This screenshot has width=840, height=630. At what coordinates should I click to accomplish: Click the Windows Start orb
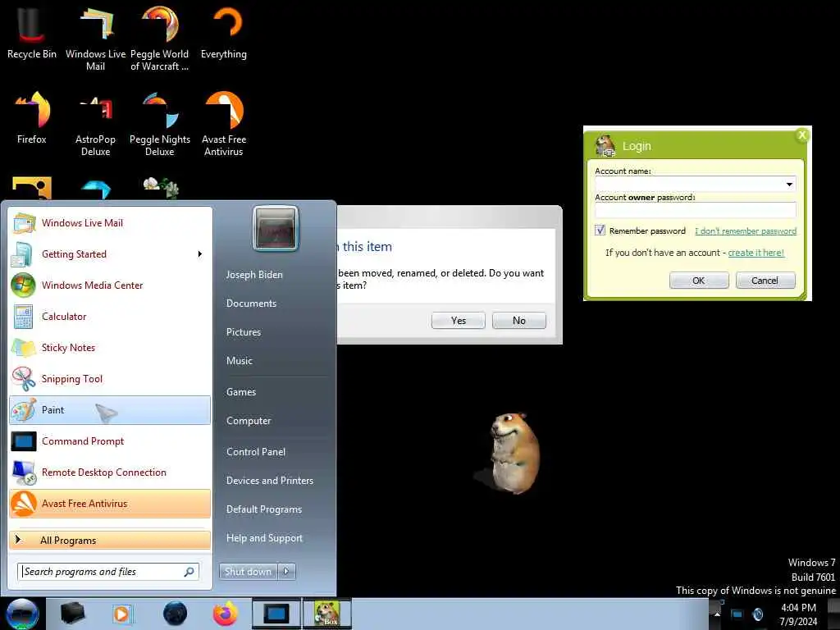tap(22, 614)
